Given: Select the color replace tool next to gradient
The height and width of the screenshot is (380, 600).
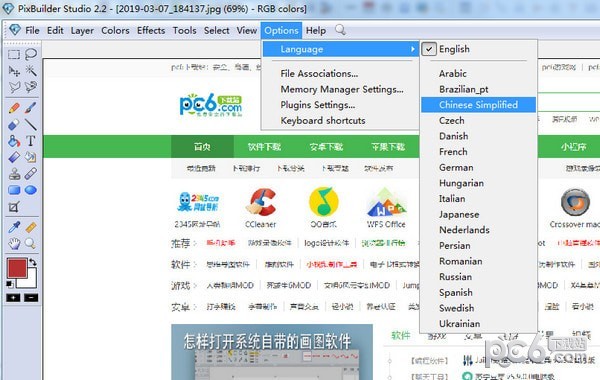Looking at the screenshot, I should click(31, 157).
